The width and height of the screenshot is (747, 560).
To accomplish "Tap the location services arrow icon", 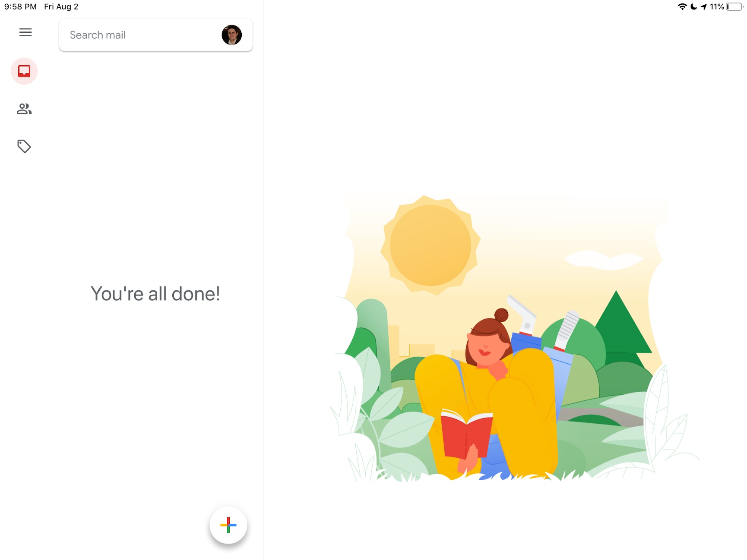I will (x=704, y=6).
